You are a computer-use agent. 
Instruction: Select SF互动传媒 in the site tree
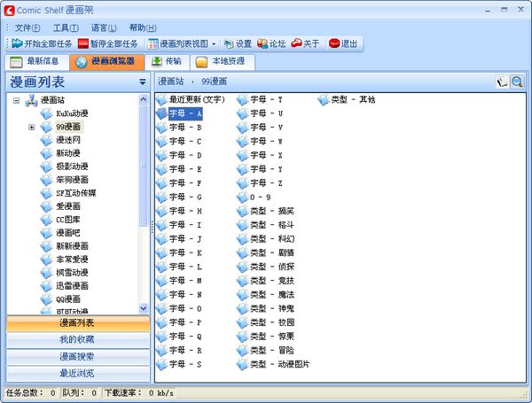[76, 193]
